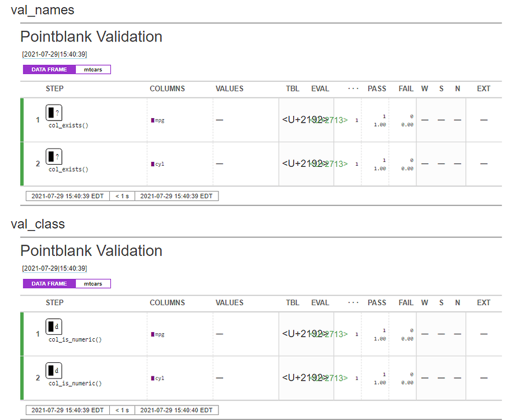Expand the hidden columns via the ··· header

(x=353, y=88)
